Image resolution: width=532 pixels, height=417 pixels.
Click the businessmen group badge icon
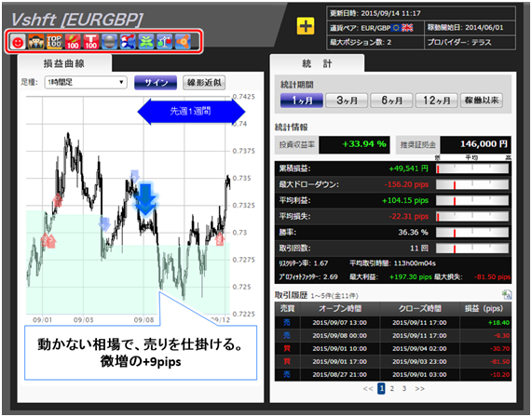tap(36, 42)
